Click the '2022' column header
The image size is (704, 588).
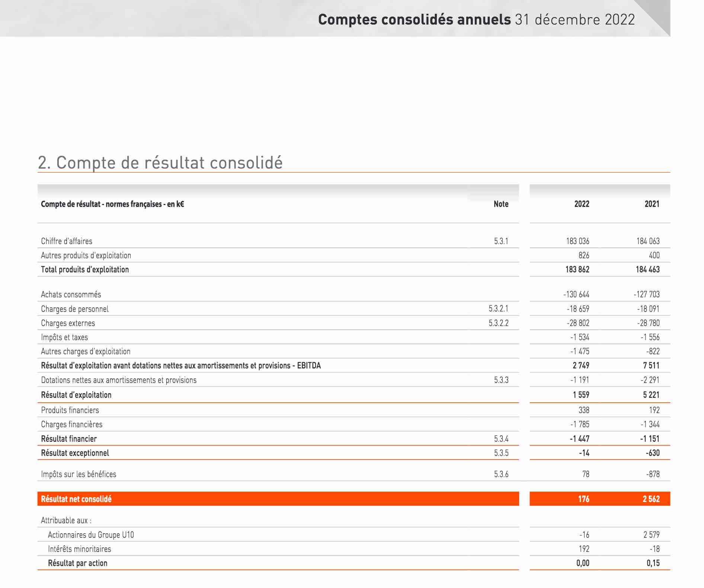582,204
